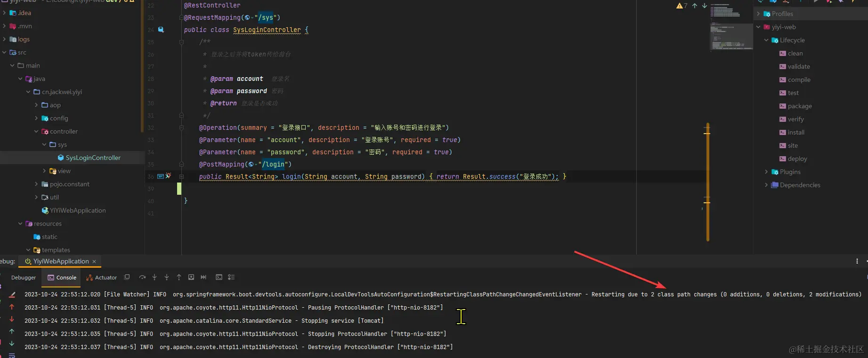
Task: Click the Force Step Into debug icon
Action: pos(167,278)
